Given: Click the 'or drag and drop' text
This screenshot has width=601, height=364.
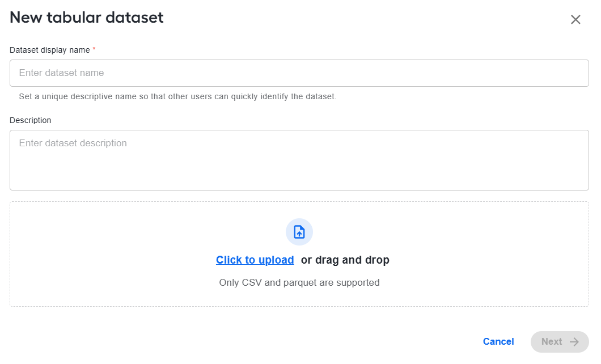Looking at the screenshot, I should point(345,260).
